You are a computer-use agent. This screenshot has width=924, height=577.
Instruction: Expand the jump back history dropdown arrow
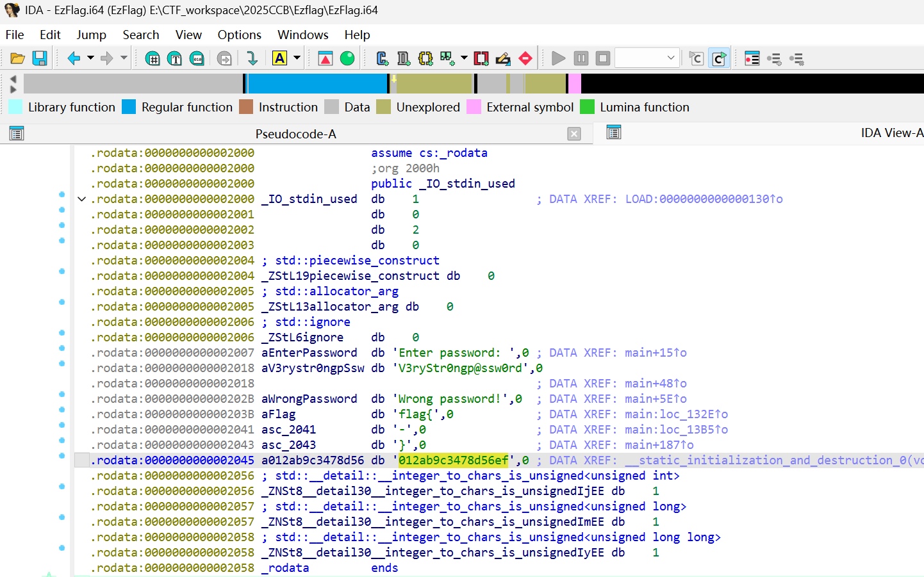tap(90, 58)
